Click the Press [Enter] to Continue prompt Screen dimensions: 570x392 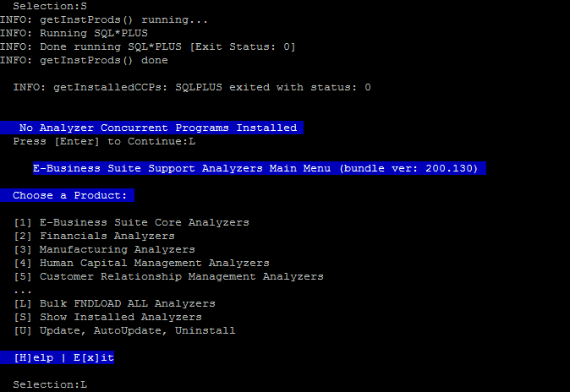tap(104, 141)
